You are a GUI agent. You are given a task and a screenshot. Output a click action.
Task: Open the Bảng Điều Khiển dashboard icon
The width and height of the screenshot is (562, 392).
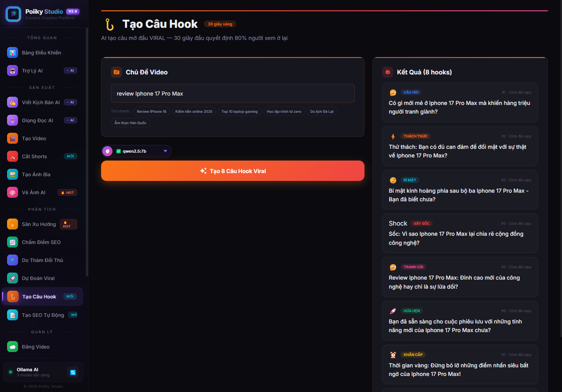(x=13, y=52)
